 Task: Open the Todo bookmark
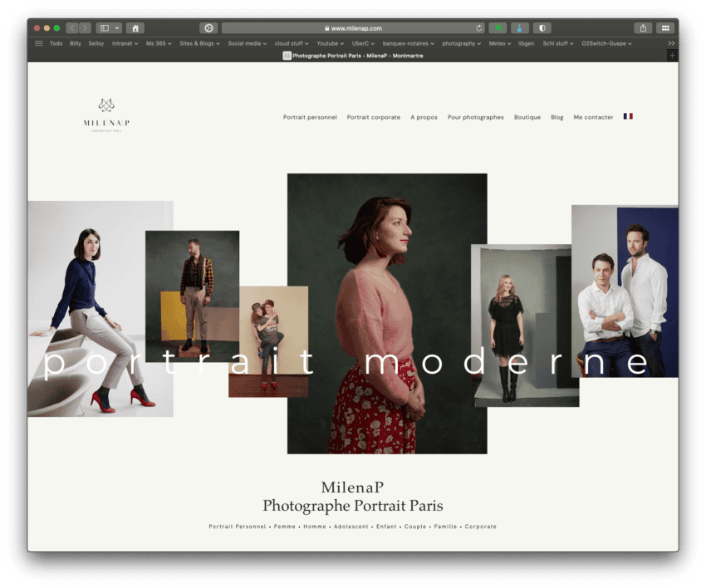pyautogui.click(x=56, y=43)
